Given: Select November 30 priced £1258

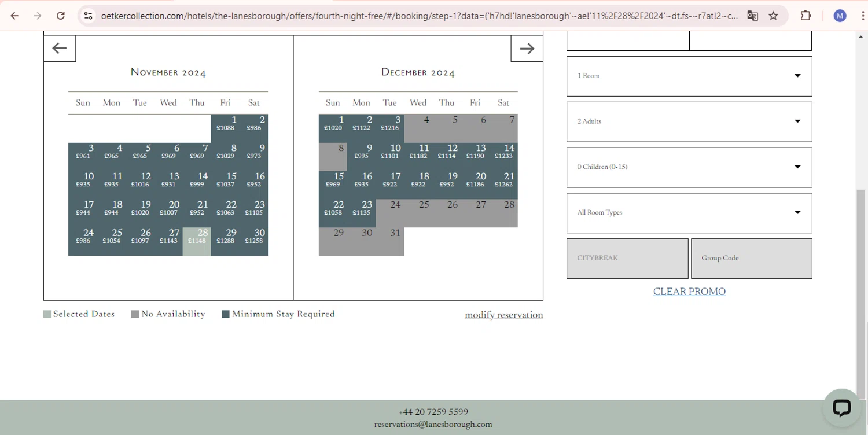Looking at the screenshot, I should 254,242.
